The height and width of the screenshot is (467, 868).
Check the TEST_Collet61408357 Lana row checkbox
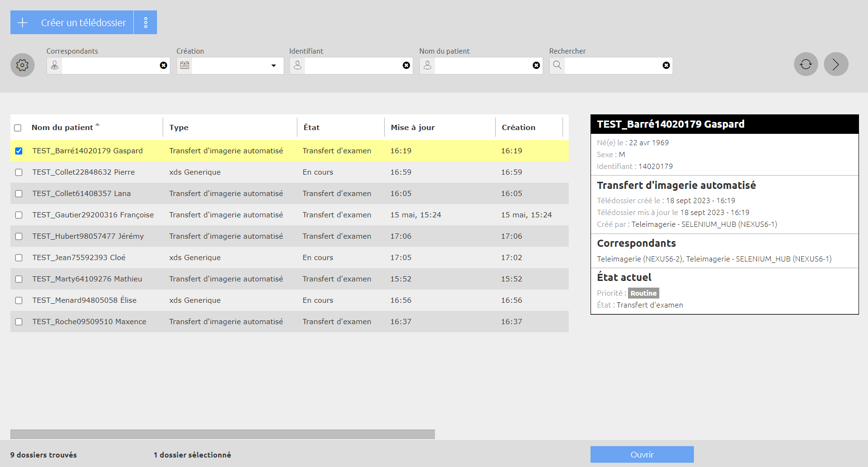click(19, 194)
